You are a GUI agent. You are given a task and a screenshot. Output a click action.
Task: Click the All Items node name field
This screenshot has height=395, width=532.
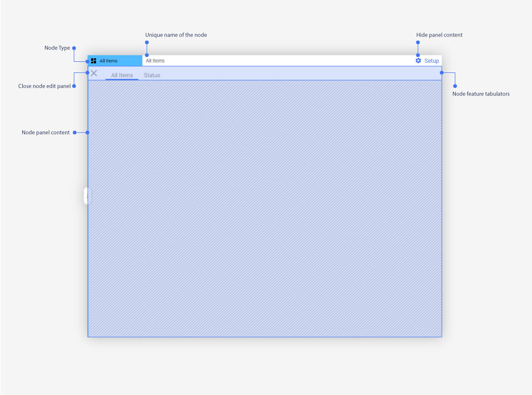click(155, 60)
